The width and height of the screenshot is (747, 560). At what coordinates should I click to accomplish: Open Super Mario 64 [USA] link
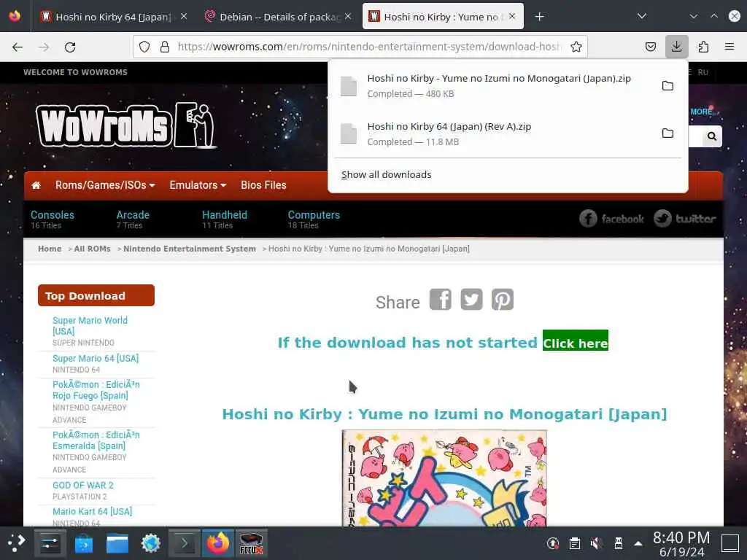click(x=96, y=358)
